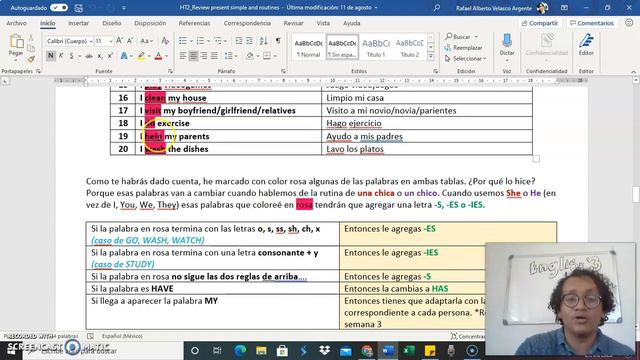The image size is (640, 360).
Task: Toggle the Autoguardado switch
Action: click(59, 7)
